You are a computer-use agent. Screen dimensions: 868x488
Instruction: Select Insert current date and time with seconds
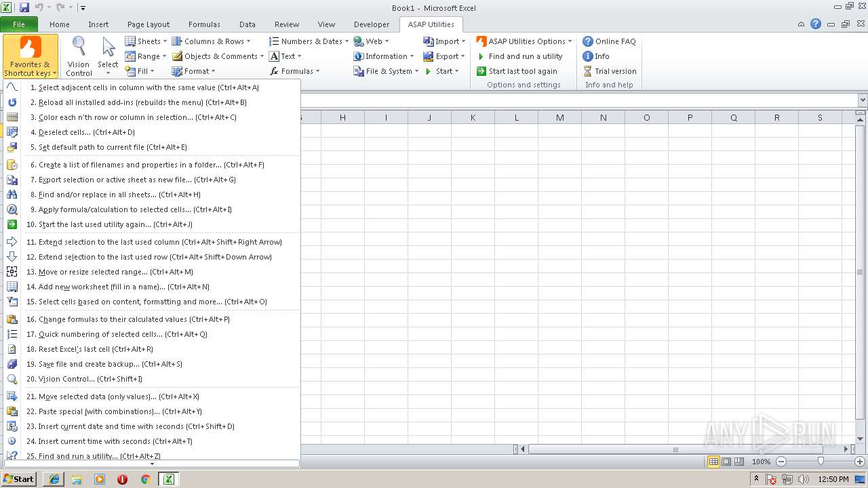point(151,426)
